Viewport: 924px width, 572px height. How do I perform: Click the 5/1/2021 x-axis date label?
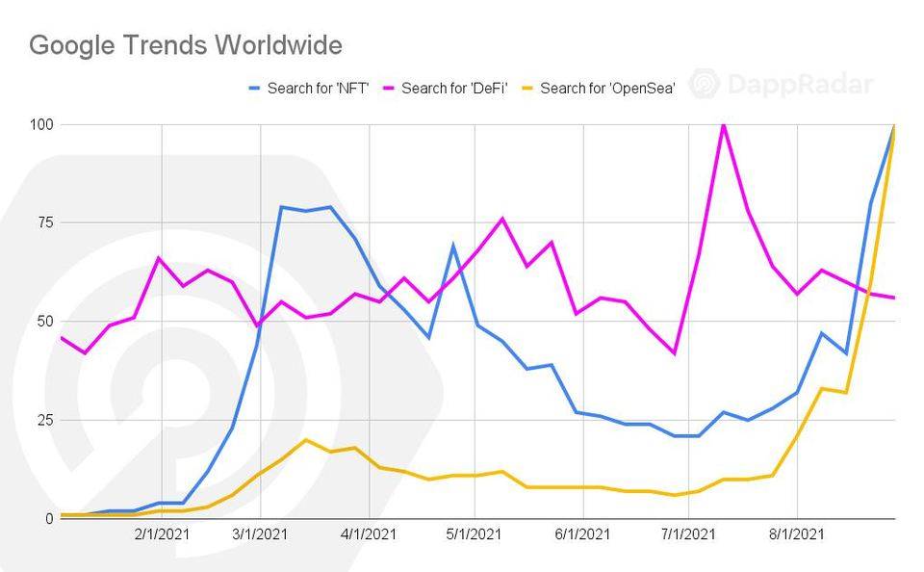click(474, 534)
